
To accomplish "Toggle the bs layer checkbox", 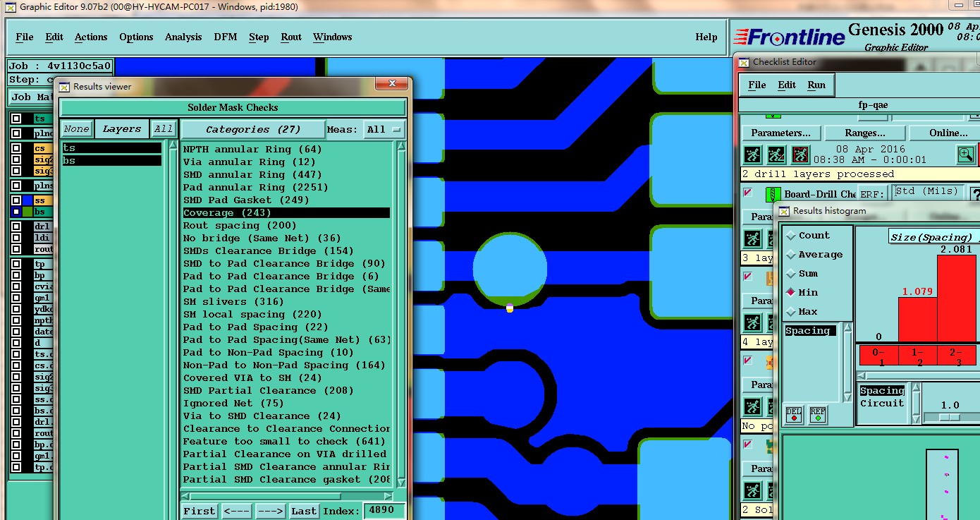I will click(x=16, y=212).
